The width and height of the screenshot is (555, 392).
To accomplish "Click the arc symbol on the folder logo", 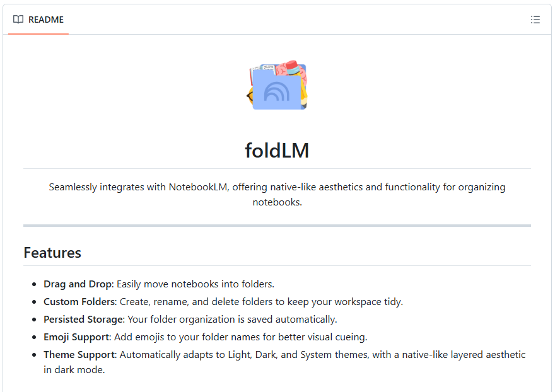I will 277,93.
